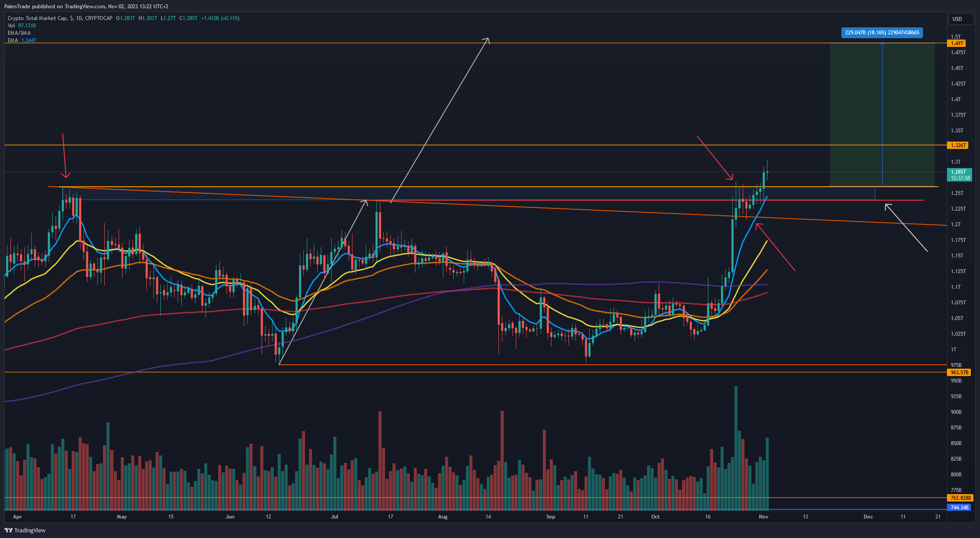Image resolution: width=980 pixels, height=538 pixels.
Task: Click the 1.25T price axis label
Action: [x=957, y=193]
